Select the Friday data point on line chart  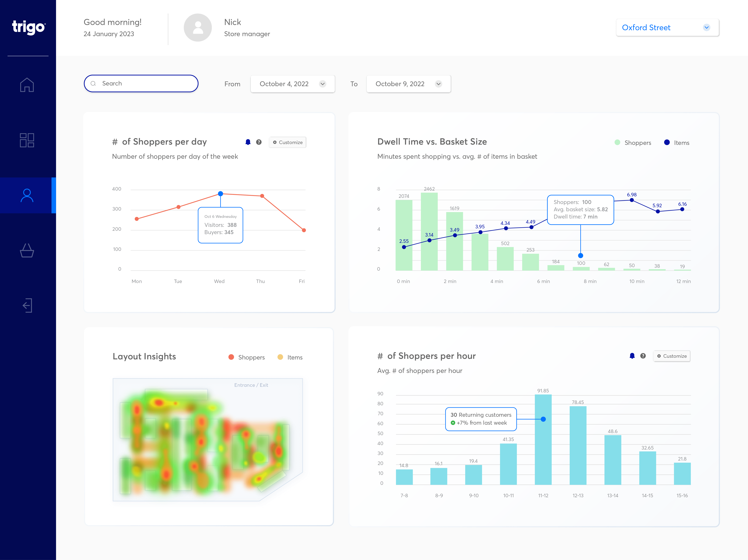(304, 230)
